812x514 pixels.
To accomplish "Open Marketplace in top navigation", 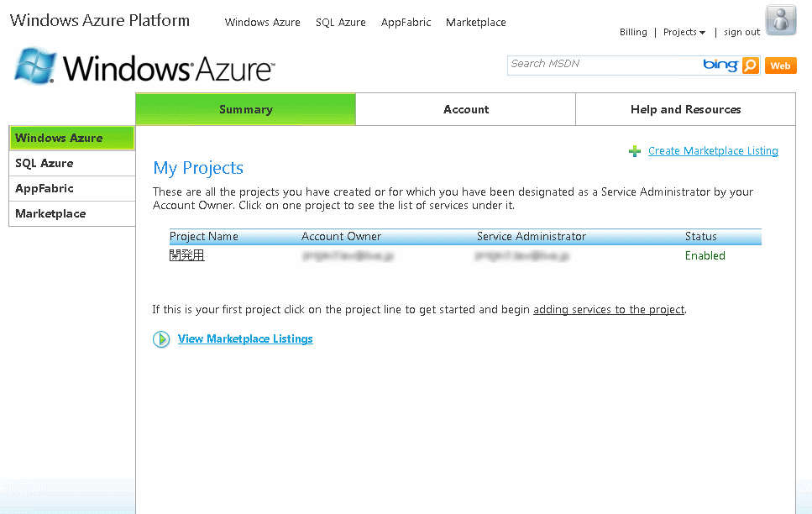I will (476, 23).
